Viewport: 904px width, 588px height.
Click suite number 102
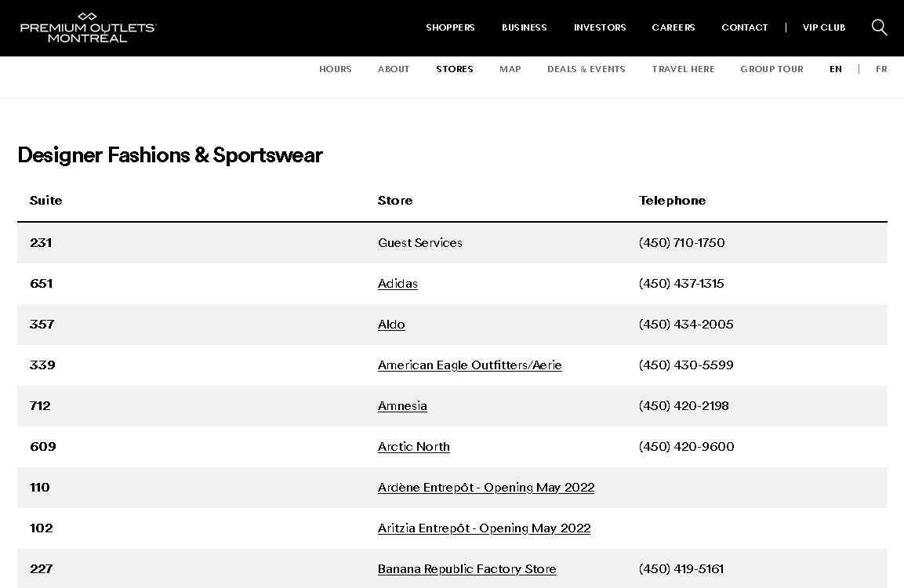click(42, 528)
